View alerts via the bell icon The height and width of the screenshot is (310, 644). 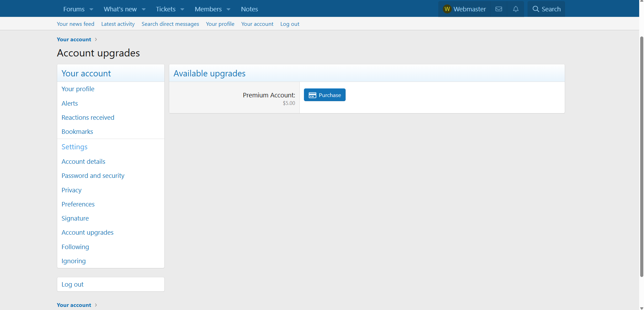coord(515,9)
